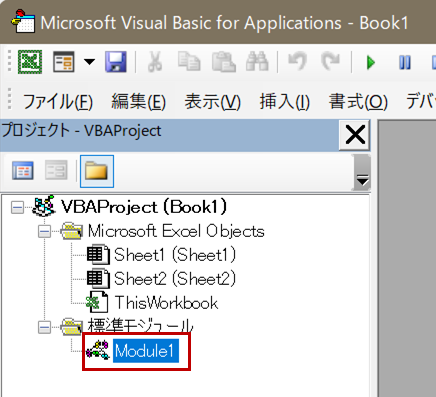
Task: Click the VBAProject project icon
Action: tap(44, 206)
